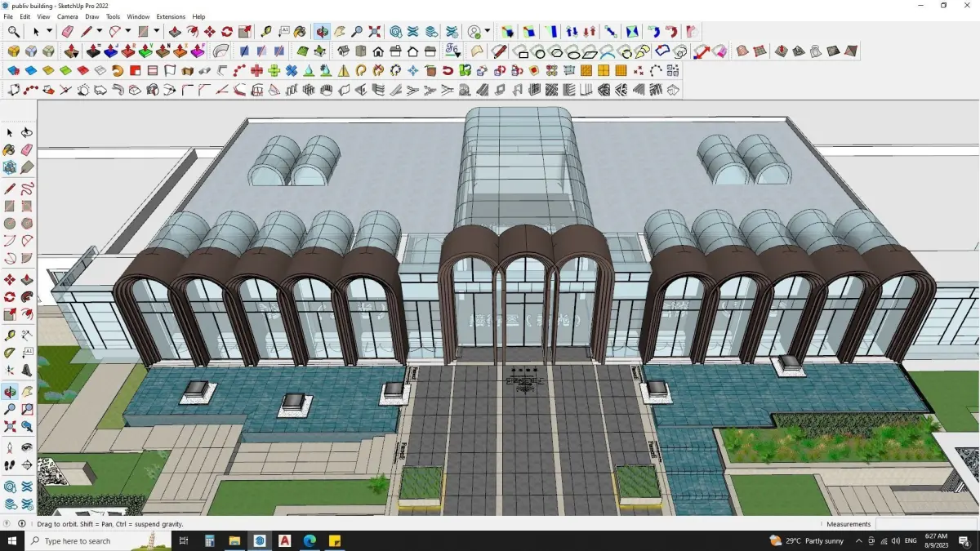
Task: Select the Tape Measure tool in top toolbar
Action: [266, 32]
